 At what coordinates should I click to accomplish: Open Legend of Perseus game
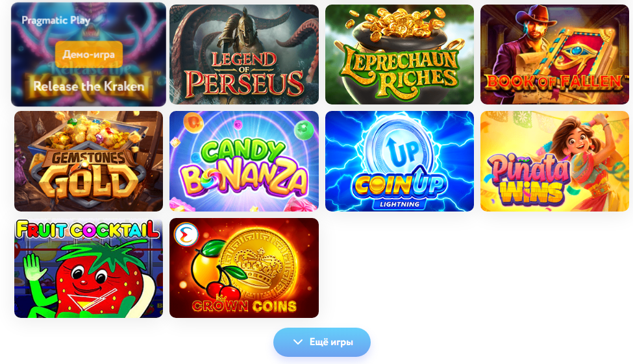click(x=244, y=55)
